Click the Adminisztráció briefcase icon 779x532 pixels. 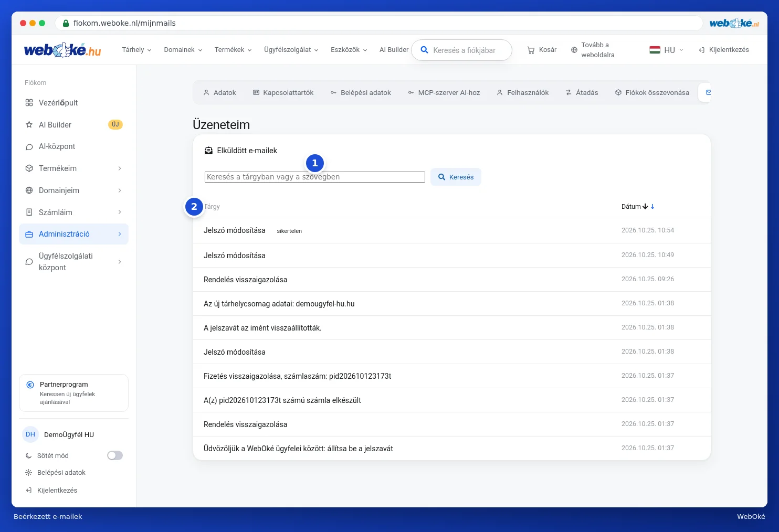29,235
